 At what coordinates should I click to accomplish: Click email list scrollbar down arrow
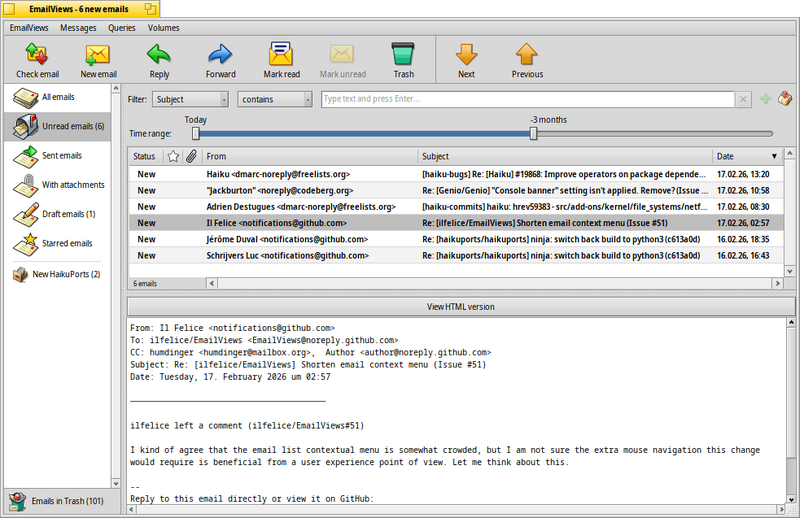coord(789,272)
